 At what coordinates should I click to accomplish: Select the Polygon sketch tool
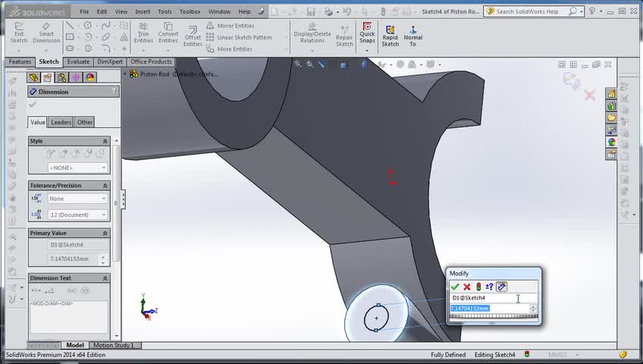point(88,49)
